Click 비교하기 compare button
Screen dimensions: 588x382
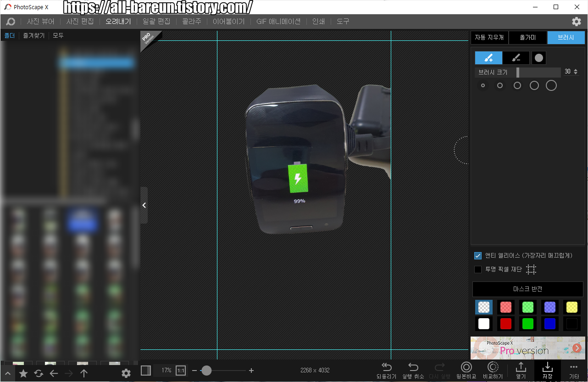click(493, 371)
